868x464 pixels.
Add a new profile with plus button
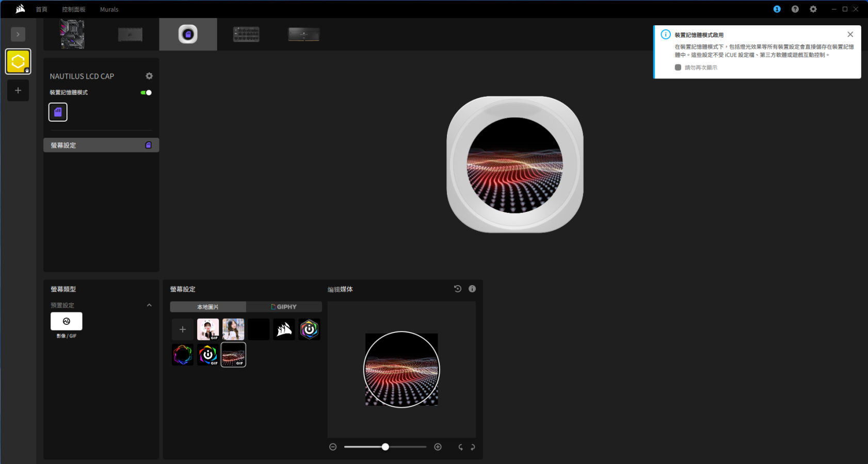pyautogui.click(x=18, y=91)
